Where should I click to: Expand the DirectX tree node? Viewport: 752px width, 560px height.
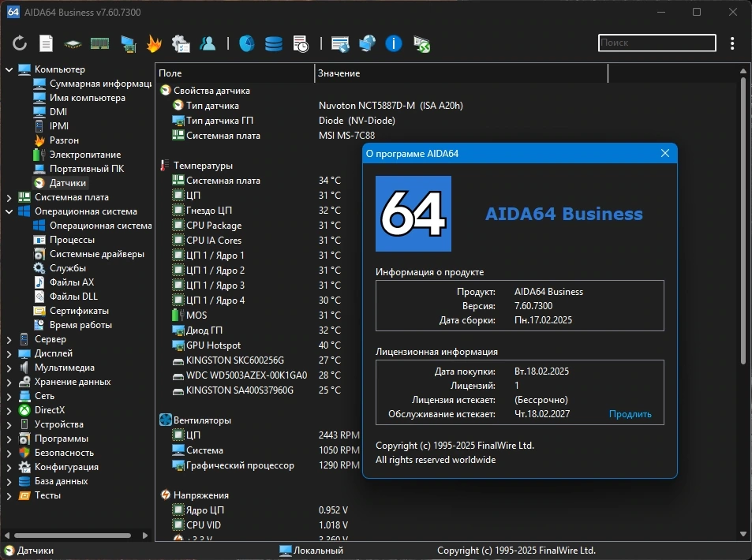9,410
